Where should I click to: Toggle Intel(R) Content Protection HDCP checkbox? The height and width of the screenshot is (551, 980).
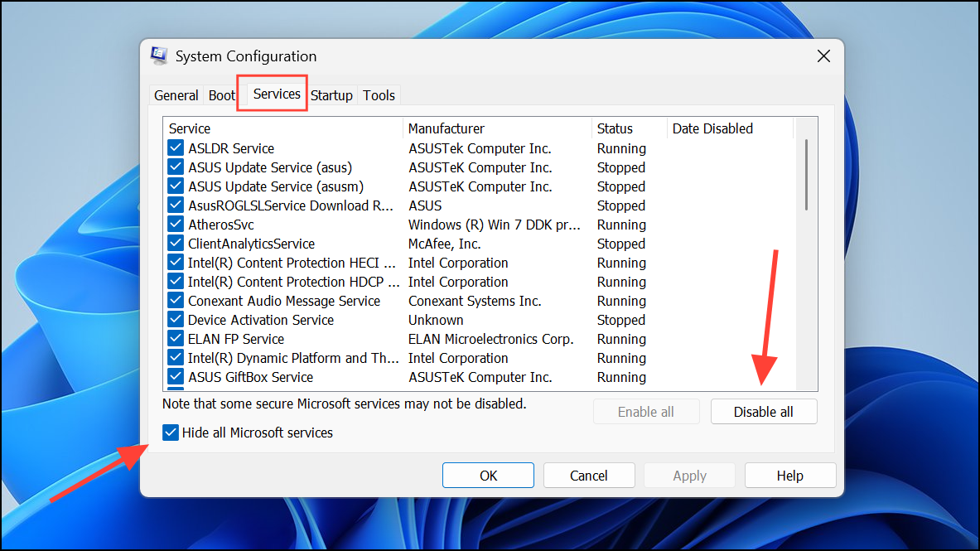[x=176, y=282]
